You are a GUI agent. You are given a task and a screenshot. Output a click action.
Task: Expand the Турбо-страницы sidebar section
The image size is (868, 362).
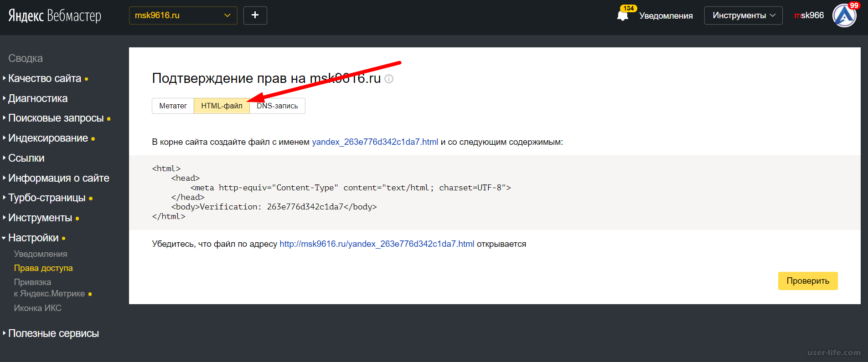pos(47,198)
